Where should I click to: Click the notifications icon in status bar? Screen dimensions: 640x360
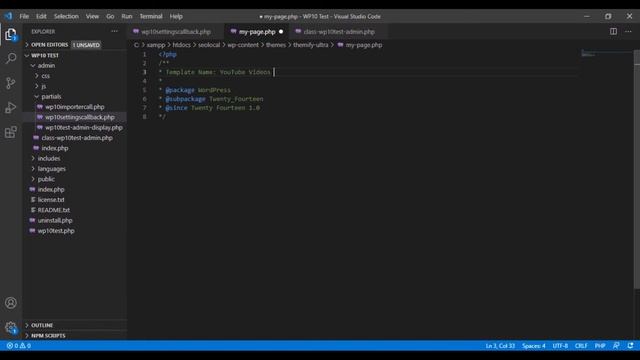630,346
